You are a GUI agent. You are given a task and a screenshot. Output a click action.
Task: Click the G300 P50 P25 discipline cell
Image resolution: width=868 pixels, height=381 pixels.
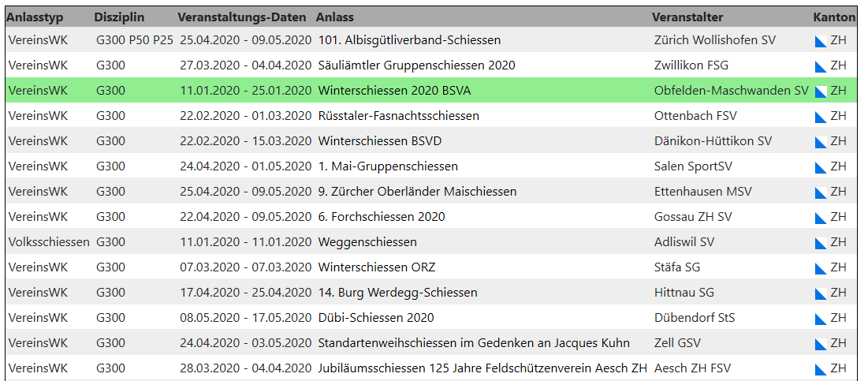point(134,40)
